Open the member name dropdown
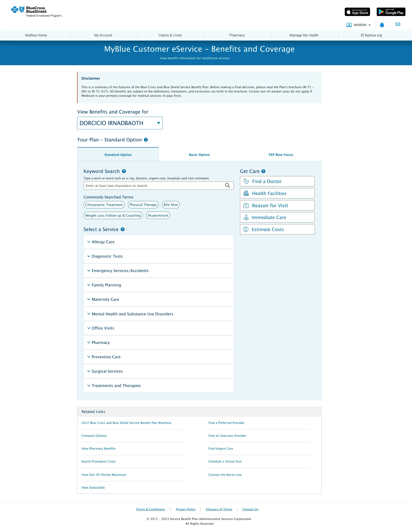 point(120,123)
